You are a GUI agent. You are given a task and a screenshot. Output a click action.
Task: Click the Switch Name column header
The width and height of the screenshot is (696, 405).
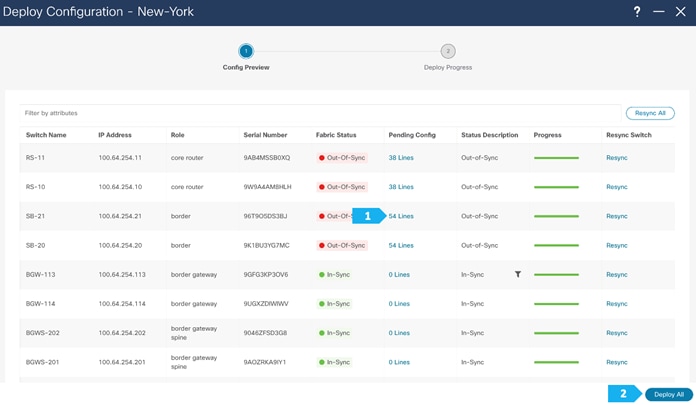pos(46,135)
